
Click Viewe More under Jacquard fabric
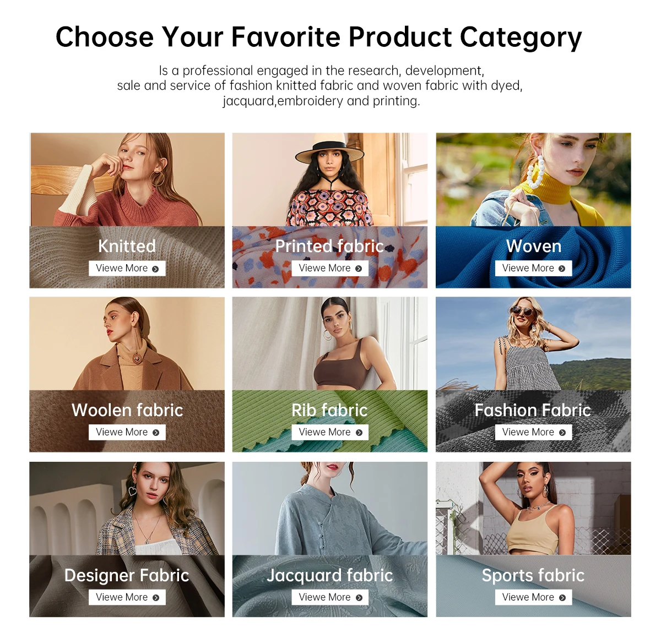coord(330,597)
